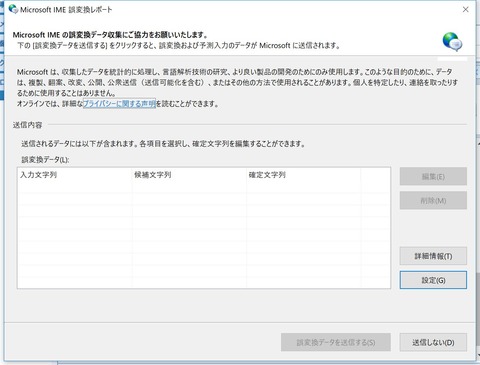Click the 送信内容 group label
480x365 pixels.
coord(27,125)
